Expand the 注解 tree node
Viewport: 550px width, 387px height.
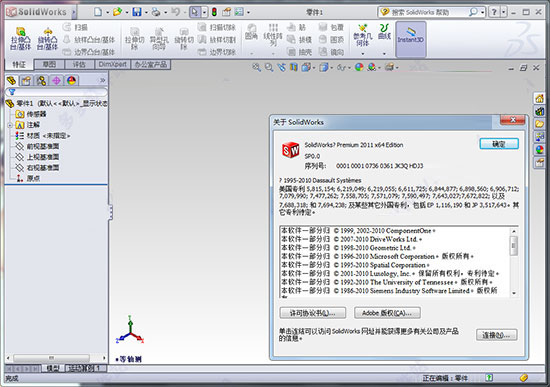[10, 125]
